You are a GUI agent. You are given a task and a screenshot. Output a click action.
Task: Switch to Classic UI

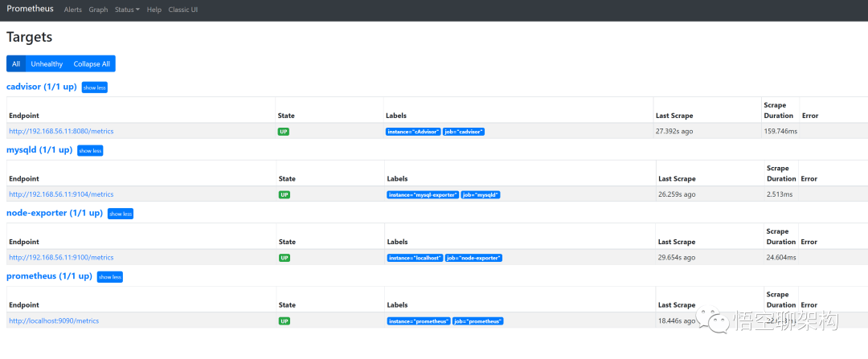[x=182, y=10]
